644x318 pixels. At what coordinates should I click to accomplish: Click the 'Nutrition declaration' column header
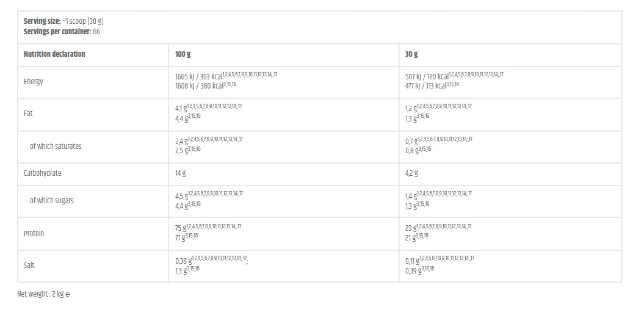(x=54, y=54)
